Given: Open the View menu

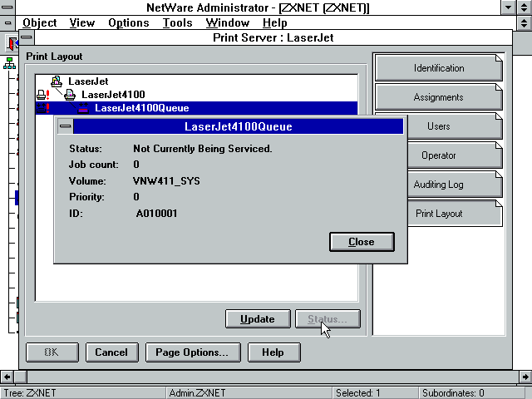Looking at the screenshot, I should coord(82,22).
